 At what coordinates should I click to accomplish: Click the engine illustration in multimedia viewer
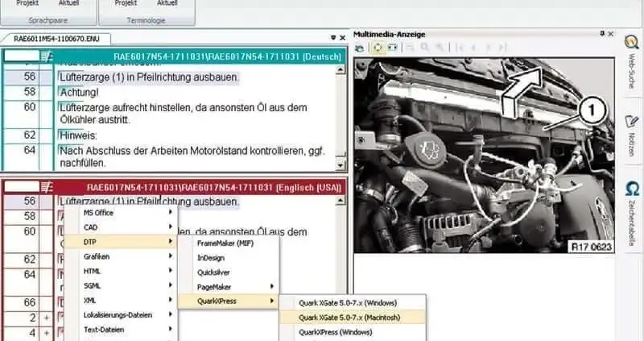coord(483,153)
